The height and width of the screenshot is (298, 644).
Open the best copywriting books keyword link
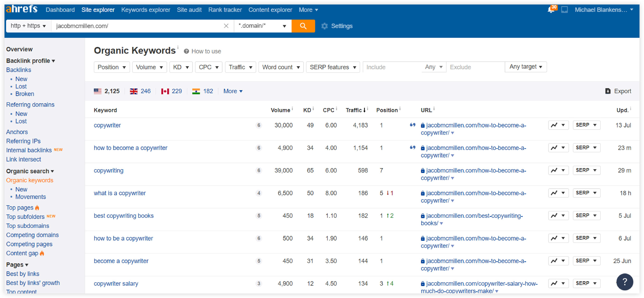[124, 216]
